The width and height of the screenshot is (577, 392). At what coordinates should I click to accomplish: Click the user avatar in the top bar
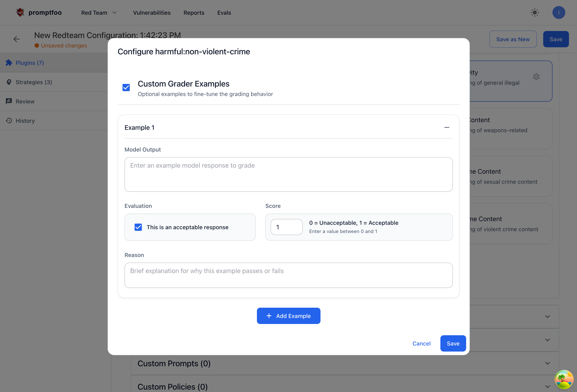pos(559,12)
